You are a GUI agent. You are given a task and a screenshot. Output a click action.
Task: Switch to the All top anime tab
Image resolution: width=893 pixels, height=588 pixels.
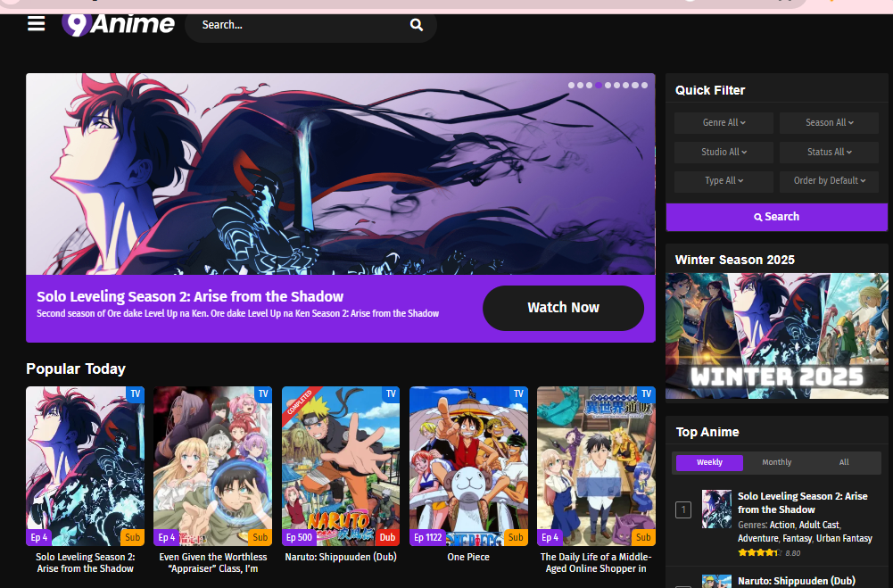[843, 463]
